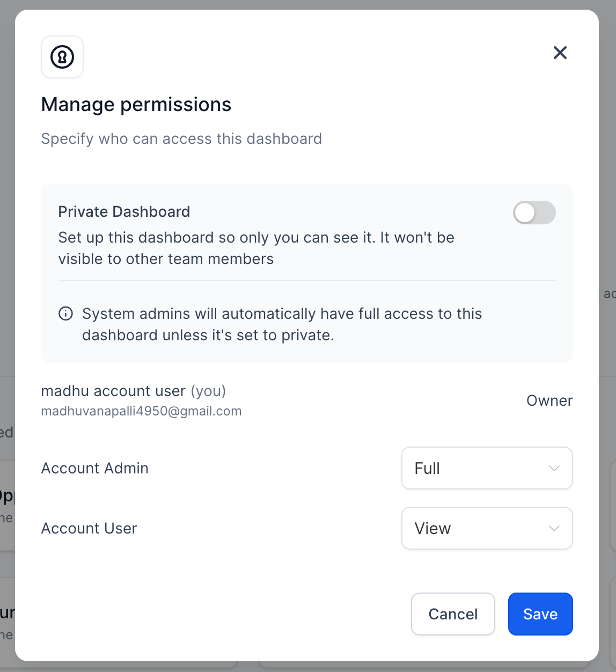
Task: Click the Private Dashboard description text
Action: 256,248
